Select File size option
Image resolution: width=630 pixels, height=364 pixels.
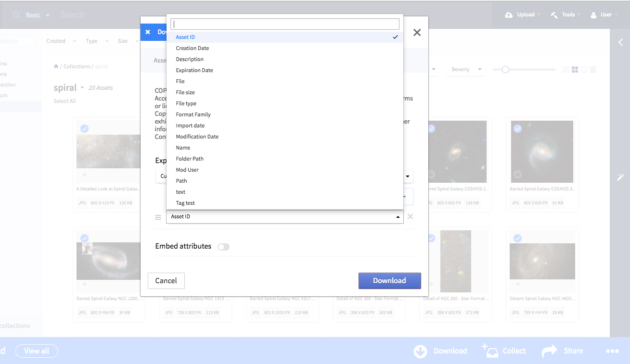(284, 92)
